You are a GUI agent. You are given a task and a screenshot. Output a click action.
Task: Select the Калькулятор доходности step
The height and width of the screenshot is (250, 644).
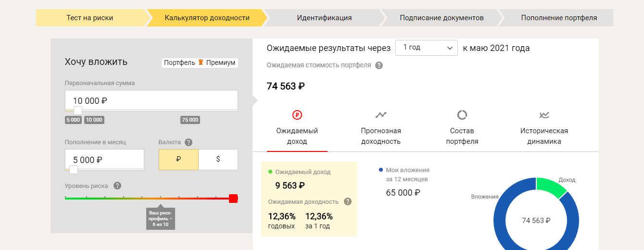207,18
